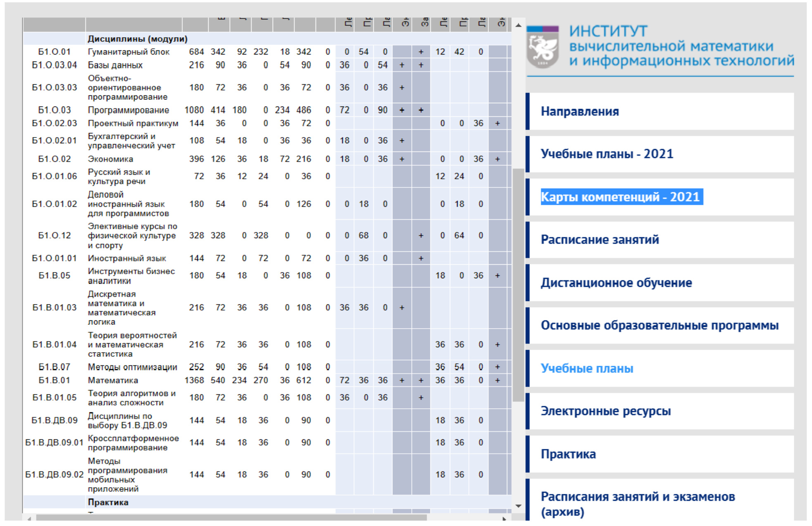Open Электронные ресурсы page
Viewport: 812px width, 526px height.
point(605,411)
